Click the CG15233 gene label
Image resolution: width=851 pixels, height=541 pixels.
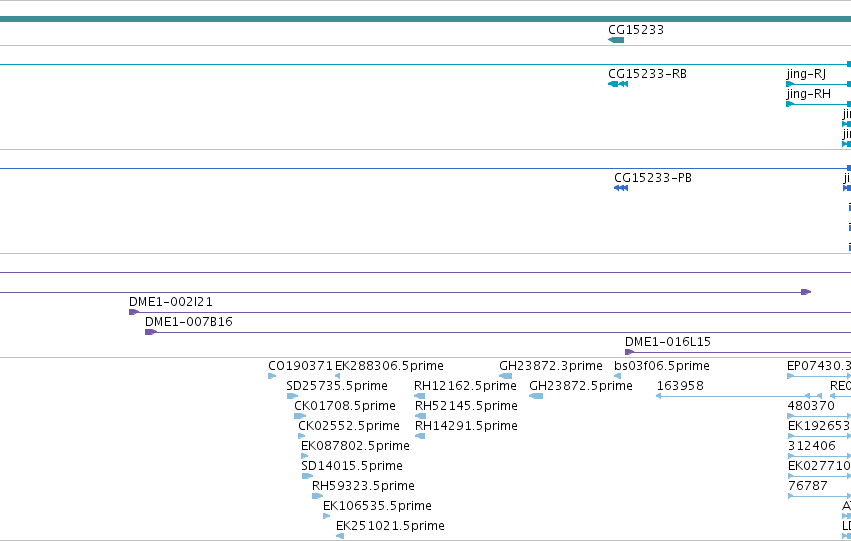point(636,30)
